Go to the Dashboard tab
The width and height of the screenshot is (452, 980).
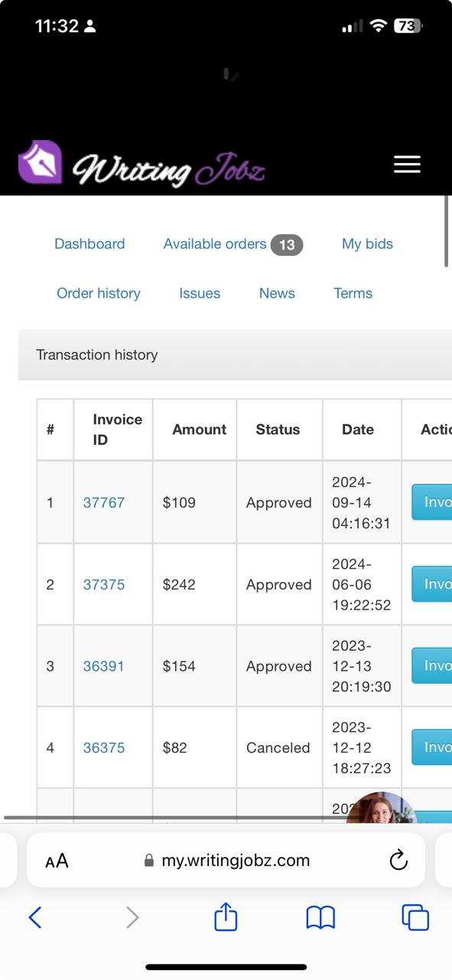pyautogui.click(x=89, y=244)
